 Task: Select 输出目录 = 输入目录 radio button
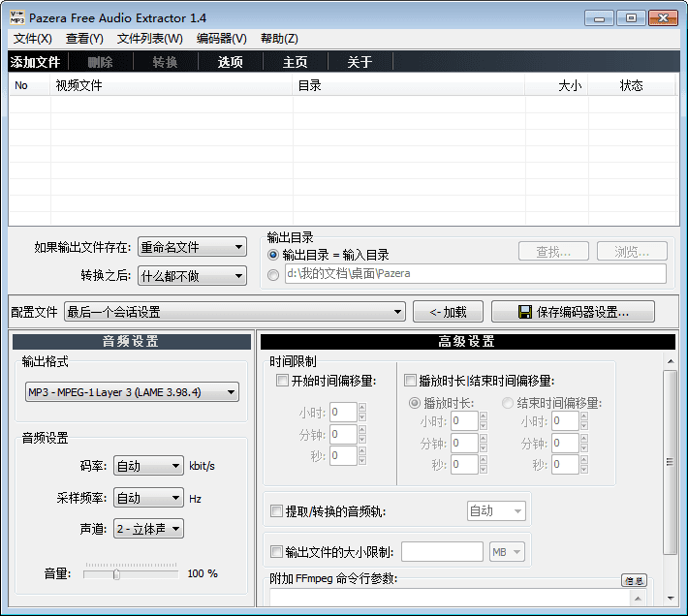(x=273, y=255)
